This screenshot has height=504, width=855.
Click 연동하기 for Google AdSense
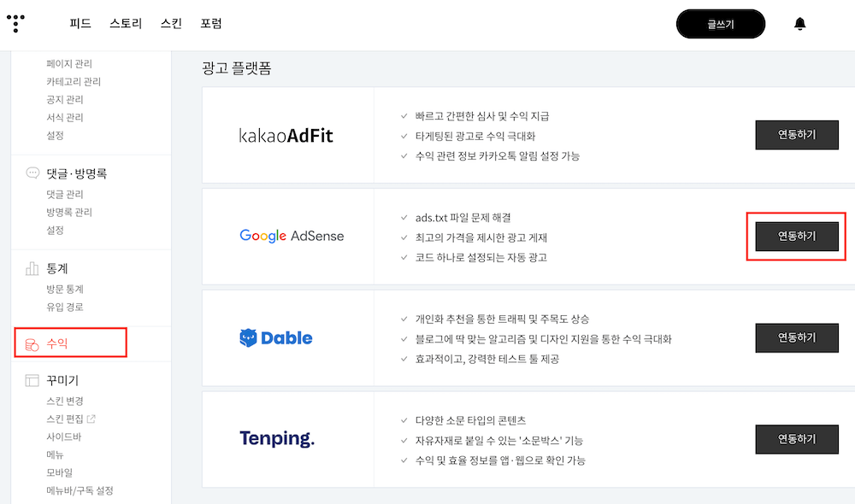[x=797, y=236]
